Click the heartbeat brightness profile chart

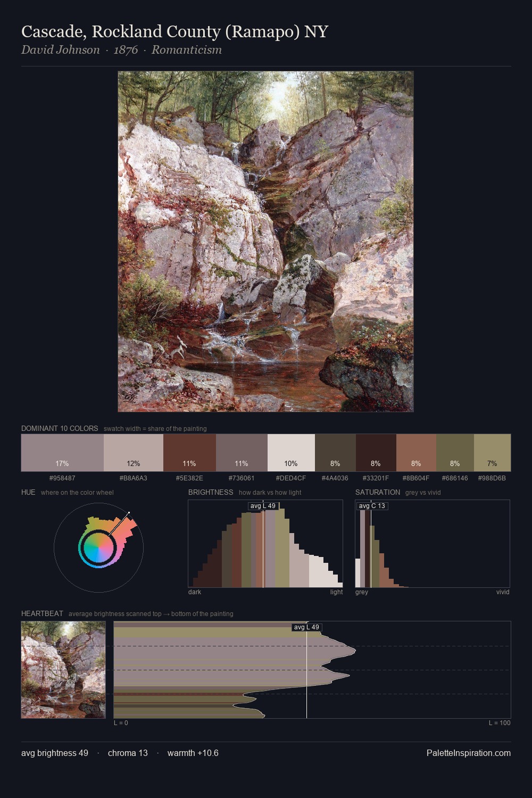[312, 670]
